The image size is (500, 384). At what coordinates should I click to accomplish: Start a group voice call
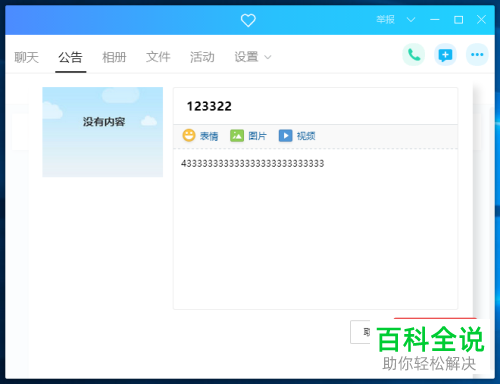414,55
